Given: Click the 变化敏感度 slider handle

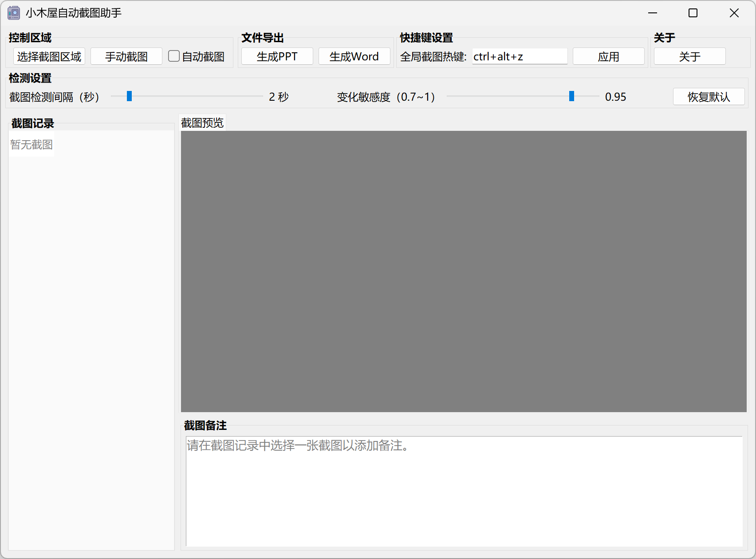Looking at the screenshot, I should (x=571, y=96).
